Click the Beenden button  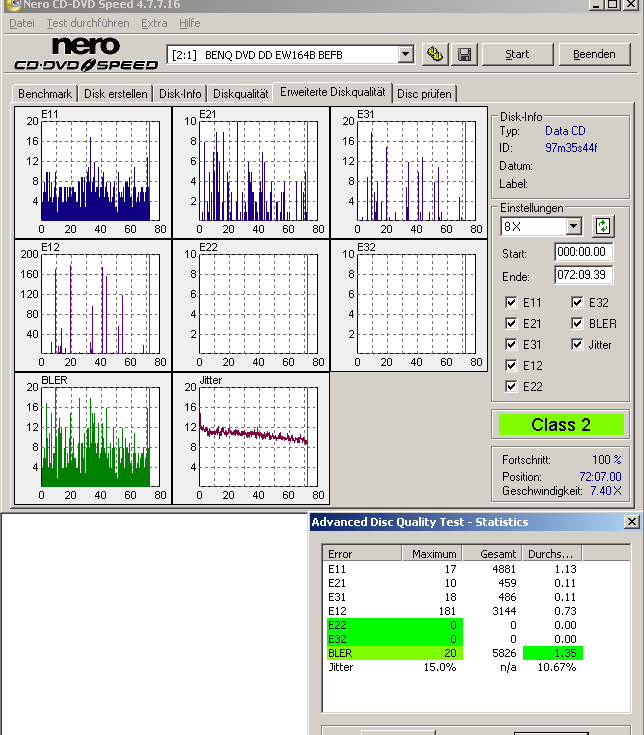[594, 54]
